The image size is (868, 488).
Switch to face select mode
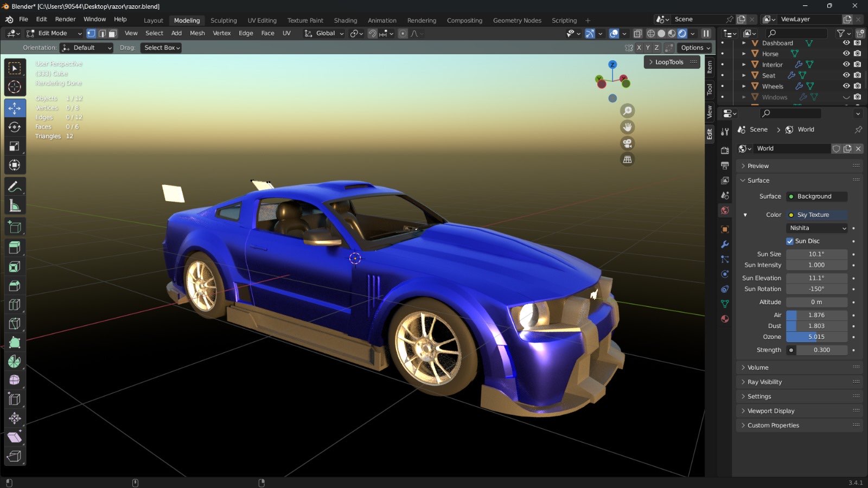pyautogui.click(x=112, y=34)
